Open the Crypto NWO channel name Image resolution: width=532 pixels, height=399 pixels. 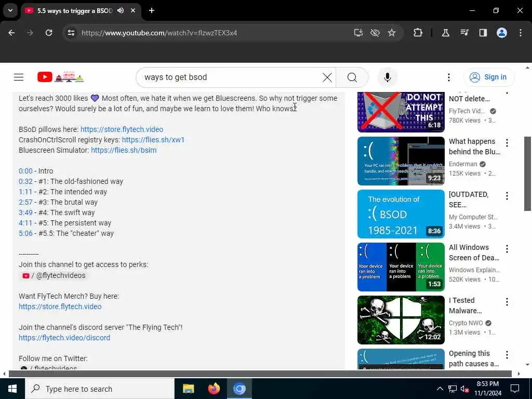pyautogui.click(x=465, y=323)
